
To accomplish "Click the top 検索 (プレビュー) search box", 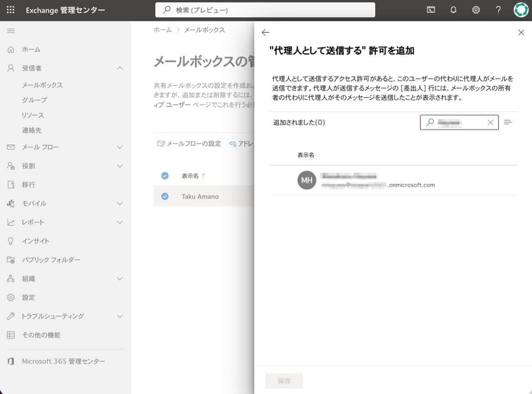I will [265, 10].
